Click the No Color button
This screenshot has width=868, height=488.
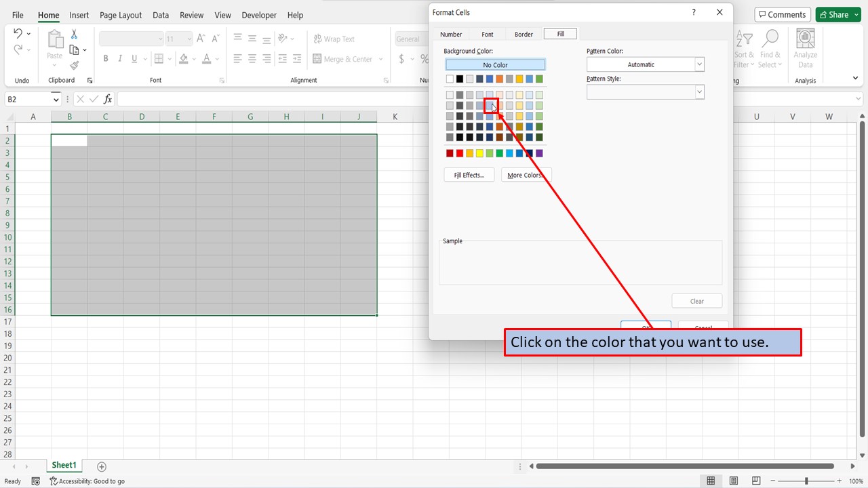pos(495,65)
